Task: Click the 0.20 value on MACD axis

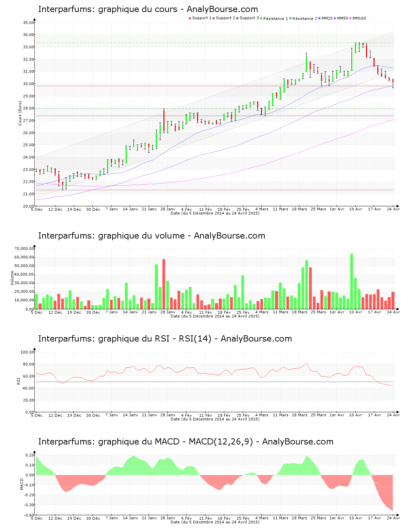Action: point(30,455)
